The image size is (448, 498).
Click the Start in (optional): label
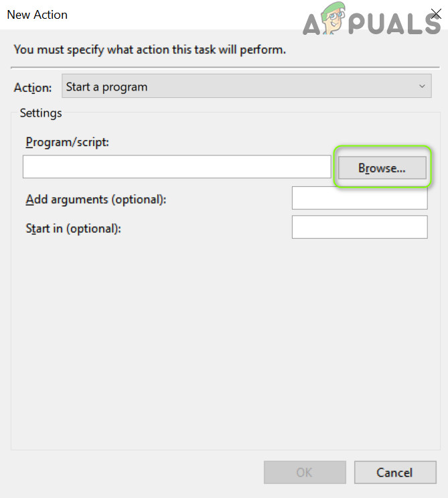[73, 228]
